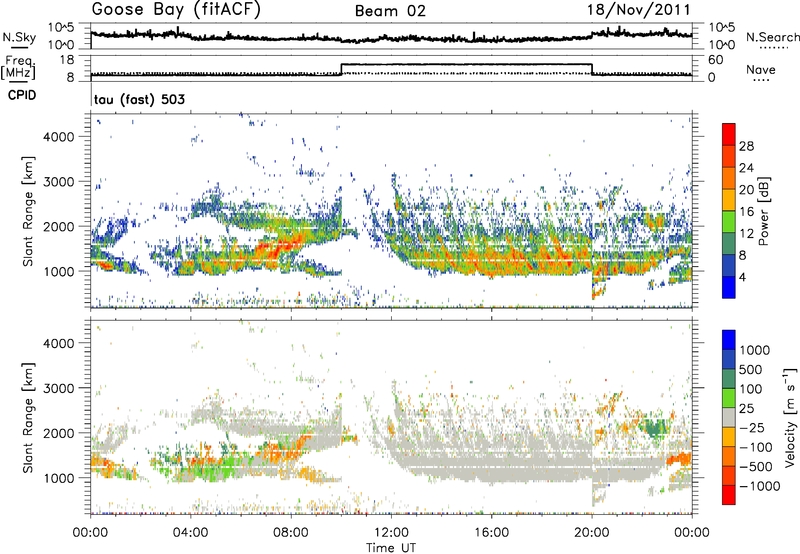
Task: Click the 'N.Search' legend label
Action: click(x=772, y=37)
